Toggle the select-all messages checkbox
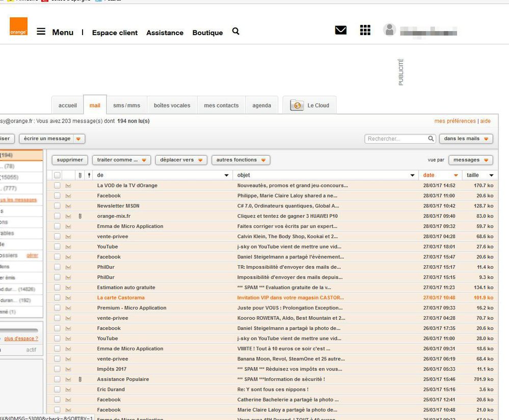Screen dimensions: 509x420 coord(58,175)
